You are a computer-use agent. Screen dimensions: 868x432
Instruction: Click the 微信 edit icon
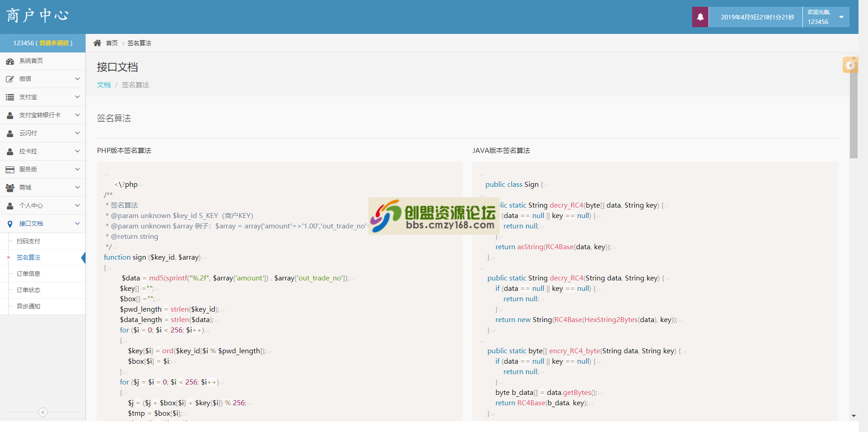pyautogui.click(x=10, y=79)
